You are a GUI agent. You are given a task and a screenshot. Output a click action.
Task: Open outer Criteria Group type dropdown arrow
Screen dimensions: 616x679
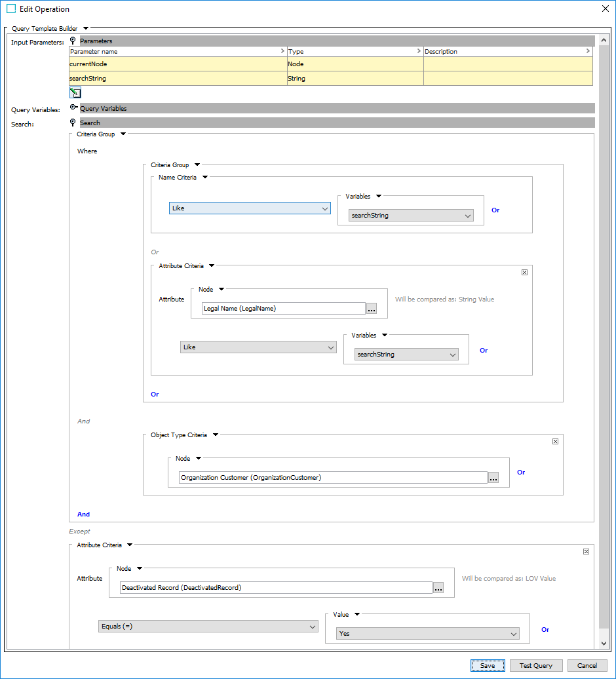coord(123,134)
